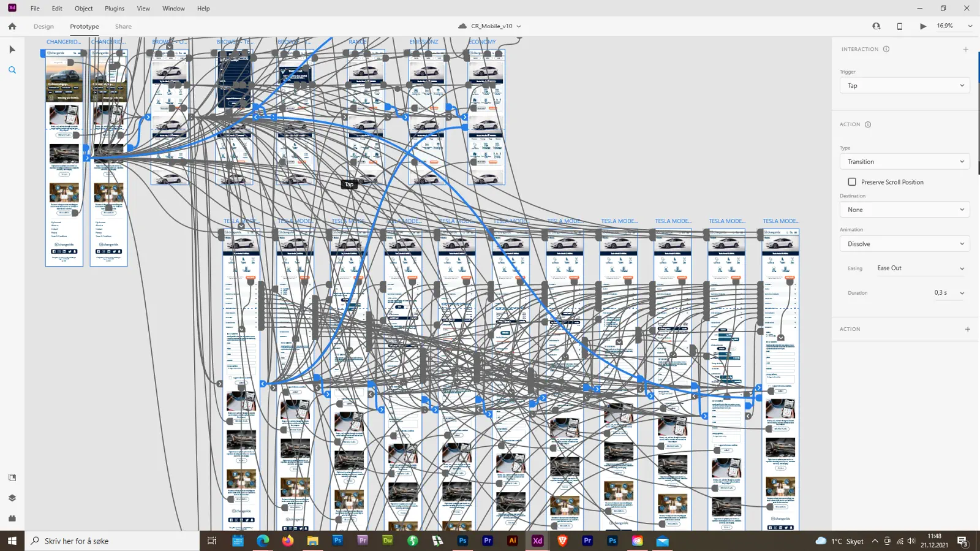
Task: Select the Select (arrow) tool
Action: point(12,50)
